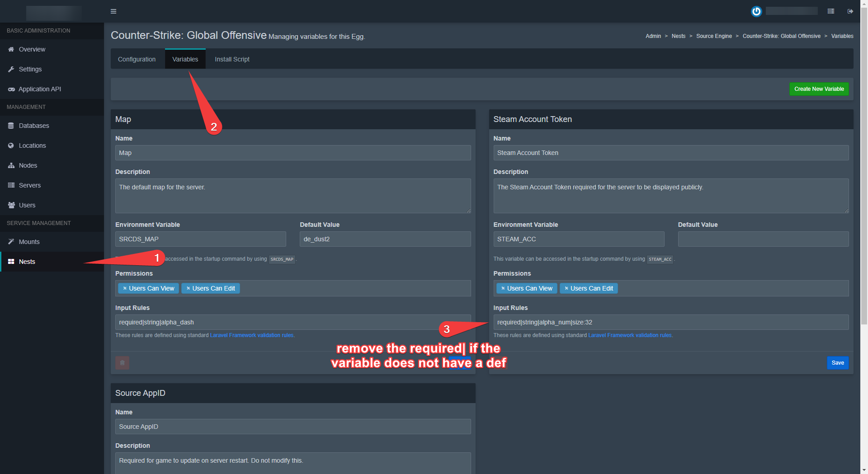Image resolution: width=868 pixels, height=474 pixels.
Task: Open Laravel Framework validation rules link under Map
Action: [x=251, y=335]
